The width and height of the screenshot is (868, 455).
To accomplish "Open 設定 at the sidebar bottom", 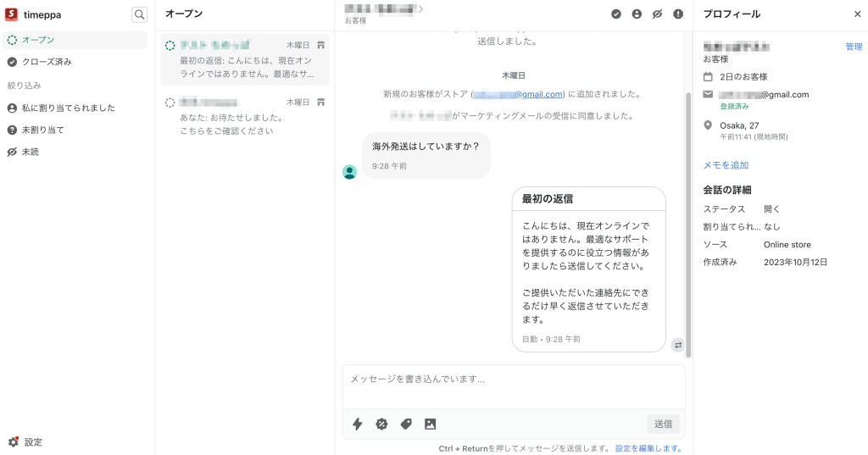I will coord(25,441).
